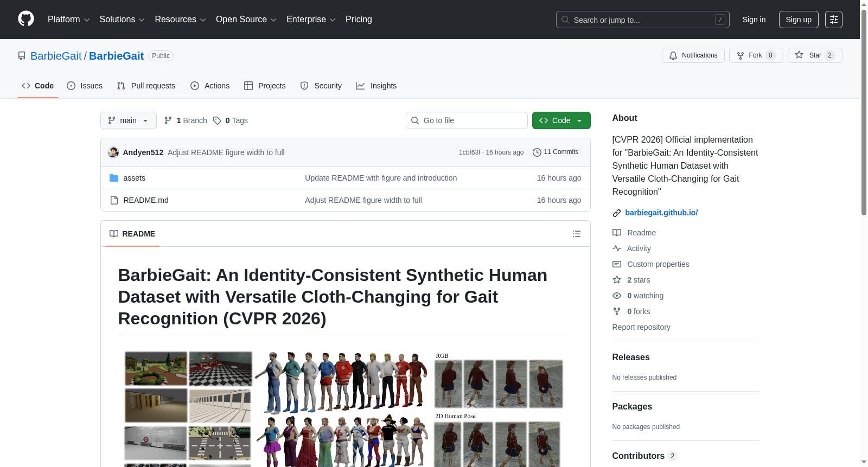Click the page vertical scrollbar thumb
Screen dimensions: 868x467
tap(864, 112)
